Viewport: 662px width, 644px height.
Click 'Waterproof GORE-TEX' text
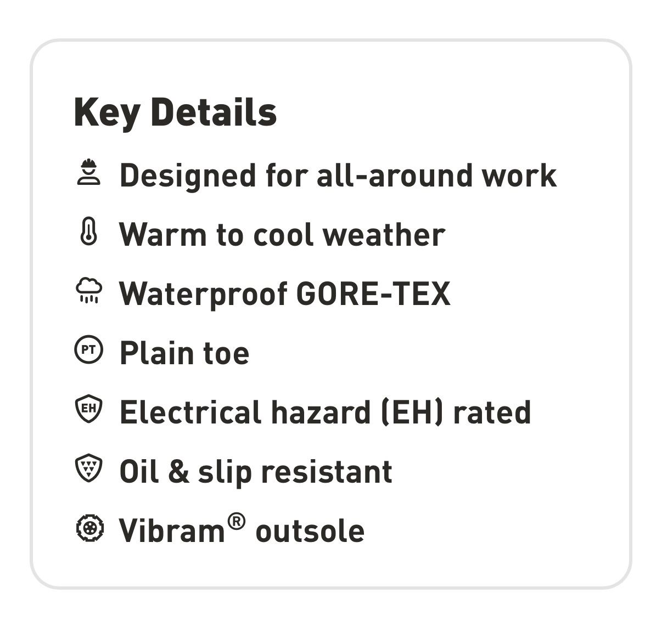click(285, 294)
